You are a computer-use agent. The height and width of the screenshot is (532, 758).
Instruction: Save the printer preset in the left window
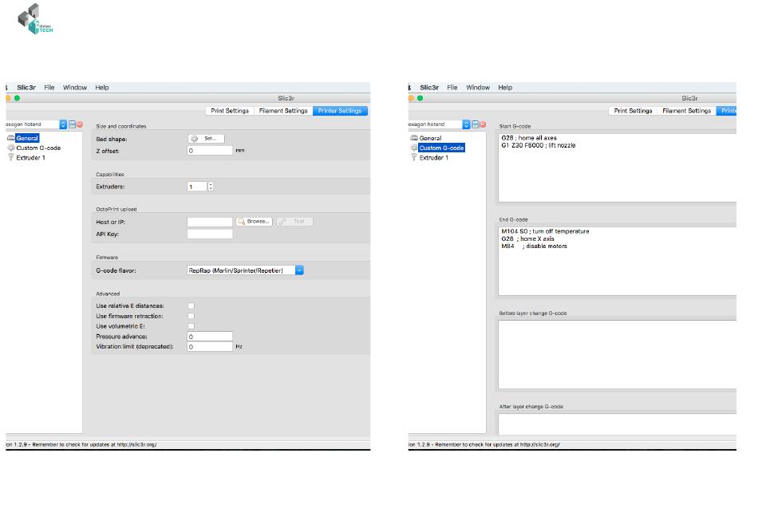[72, 124]
